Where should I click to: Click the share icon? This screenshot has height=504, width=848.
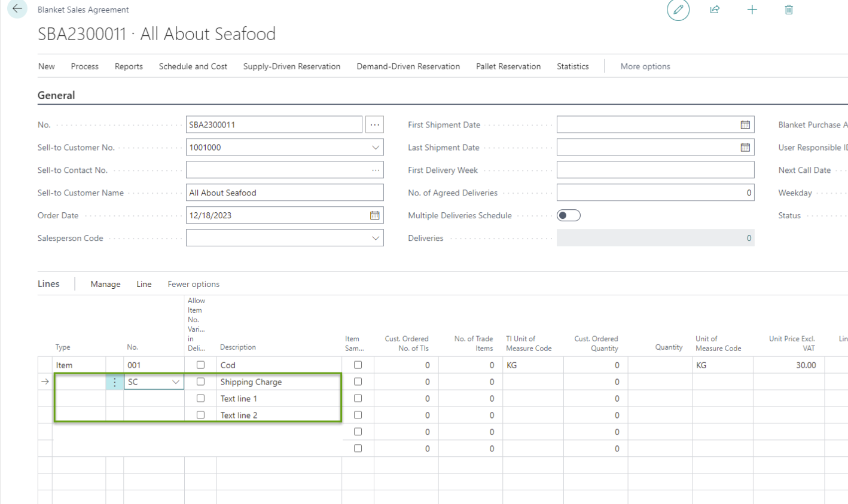point(715,10)
